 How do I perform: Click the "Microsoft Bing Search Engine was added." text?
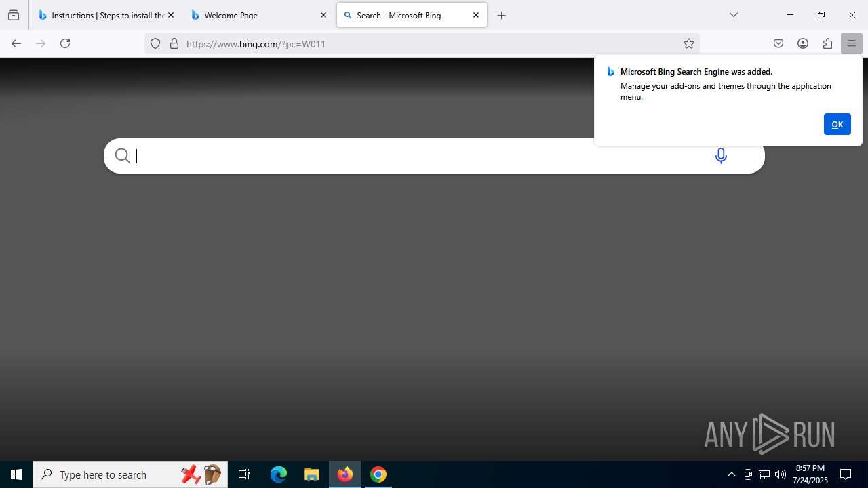click(x=696, y=71)
